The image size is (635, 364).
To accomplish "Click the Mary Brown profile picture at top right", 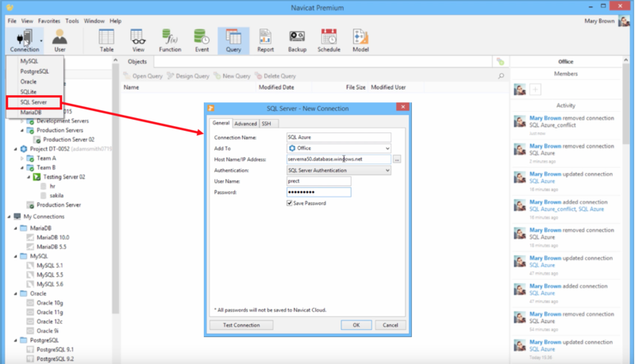I will [624, 21].
